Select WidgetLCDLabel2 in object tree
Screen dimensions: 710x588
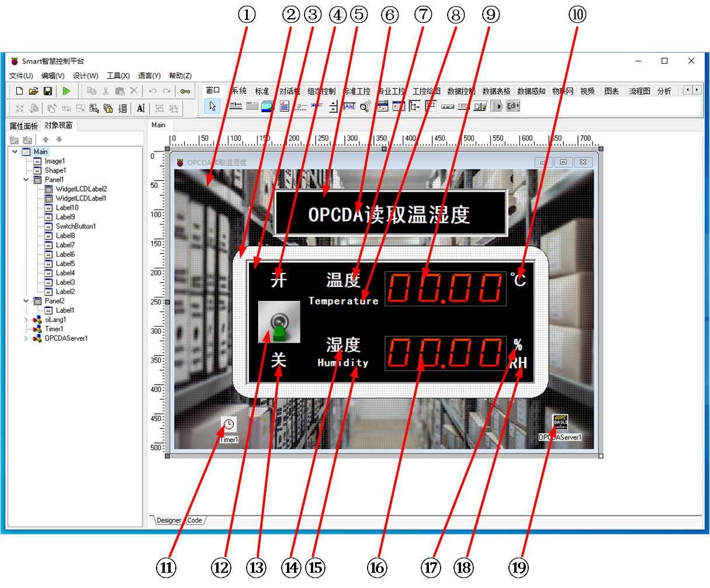(x=81, y=189)
